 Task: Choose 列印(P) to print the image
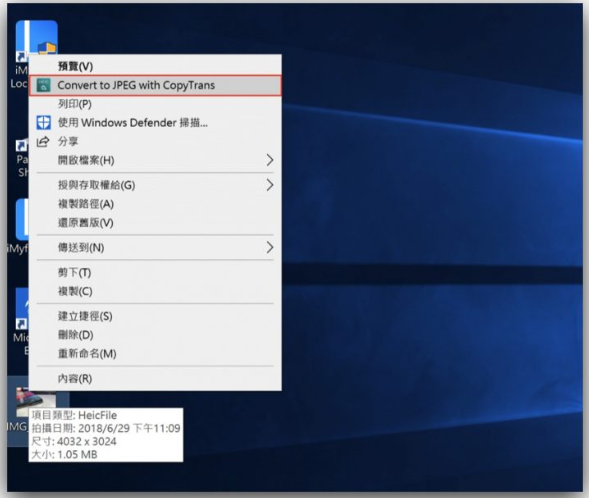coord(155,104)
